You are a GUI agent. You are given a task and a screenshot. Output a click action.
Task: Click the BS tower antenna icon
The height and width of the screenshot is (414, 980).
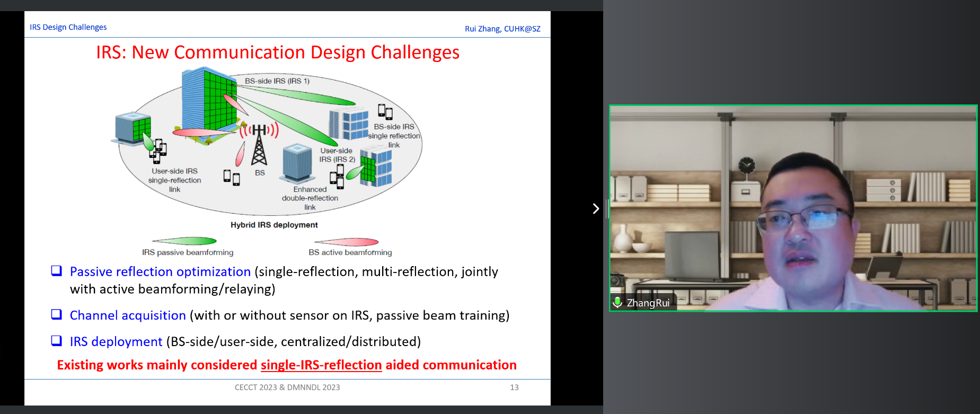259,145
